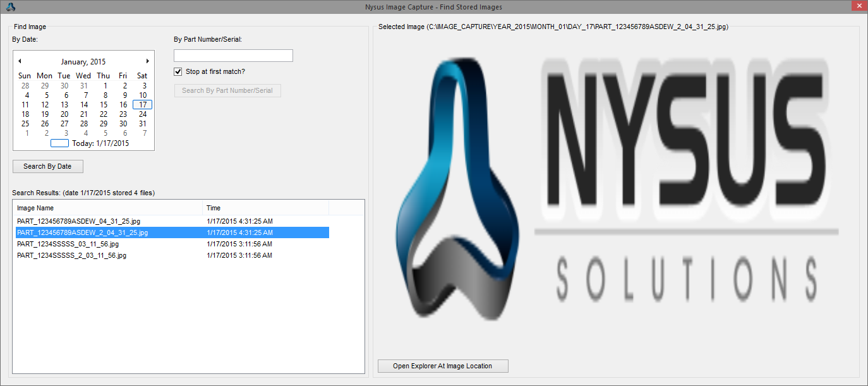
Task: Sort results by 'Time' column header
Action: coord(265,208)
